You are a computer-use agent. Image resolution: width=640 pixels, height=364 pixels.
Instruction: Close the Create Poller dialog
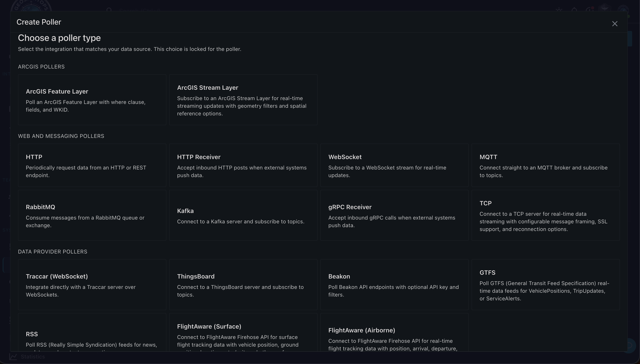tap(615, 24)
